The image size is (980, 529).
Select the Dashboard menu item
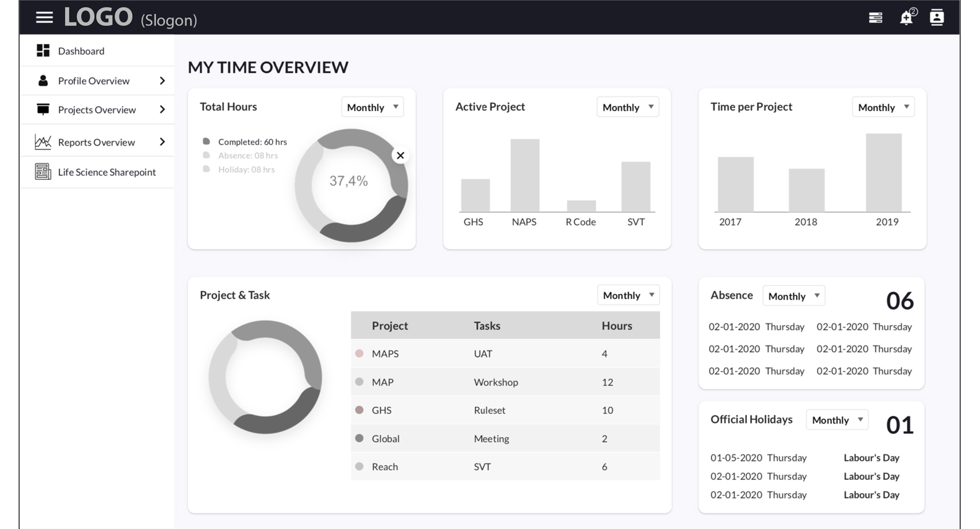(97, 51)
